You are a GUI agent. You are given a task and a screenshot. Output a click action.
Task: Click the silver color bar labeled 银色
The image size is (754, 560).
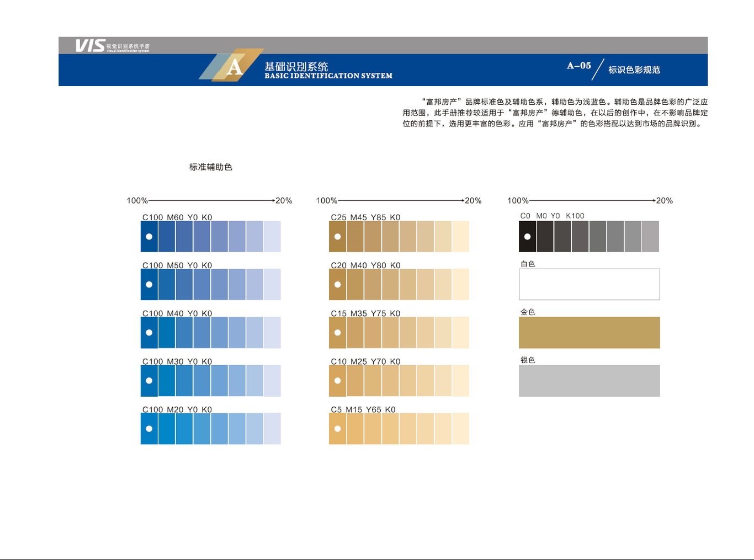tap(589, 381)
